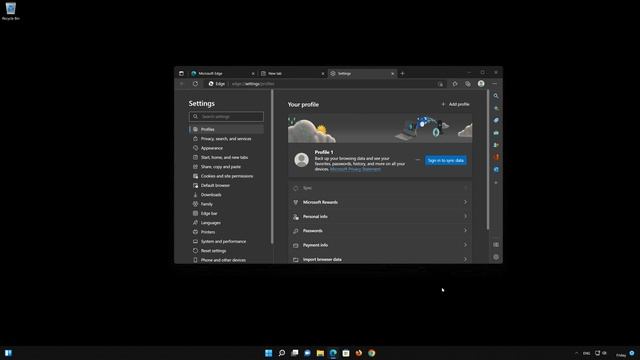Click the refresh page icon

pyautogui.click(x=196, y=84)
